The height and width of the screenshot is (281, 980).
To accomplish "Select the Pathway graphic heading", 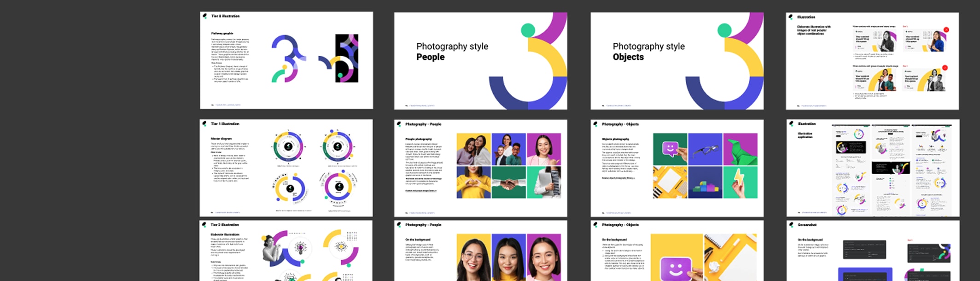I will point(222,34).
